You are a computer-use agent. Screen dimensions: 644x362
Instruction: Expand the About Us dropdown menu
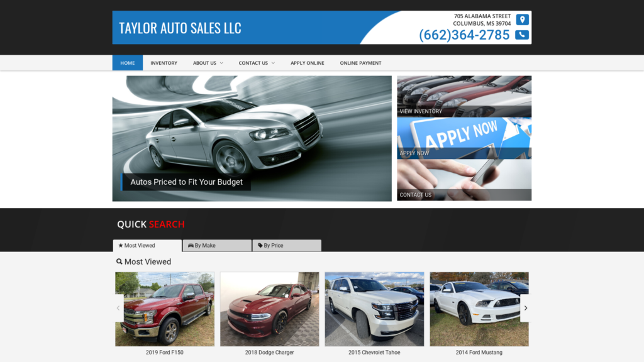click(x=208, y=63)
